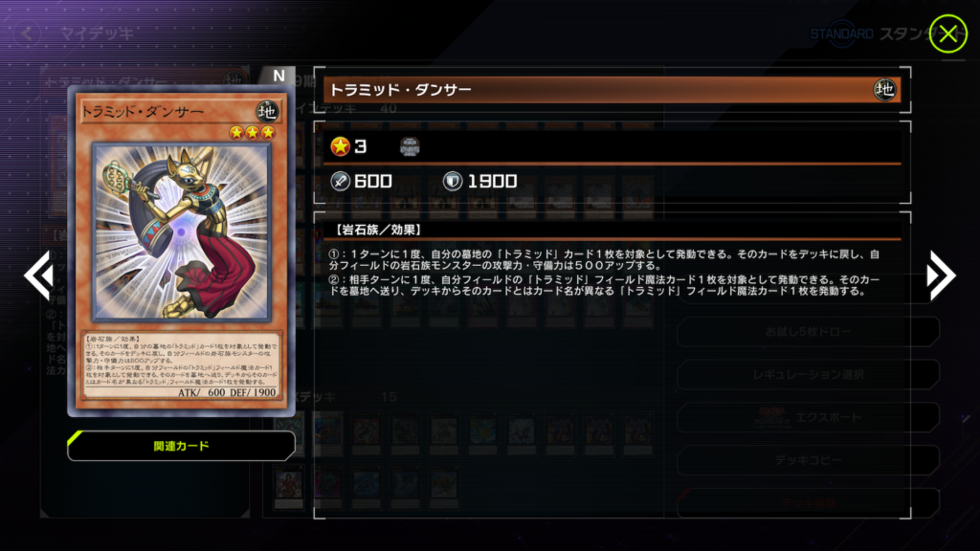Viewport: 980px width, 551px height.
Task: Click the level star icon beside 3
Action: coord(340,146)
